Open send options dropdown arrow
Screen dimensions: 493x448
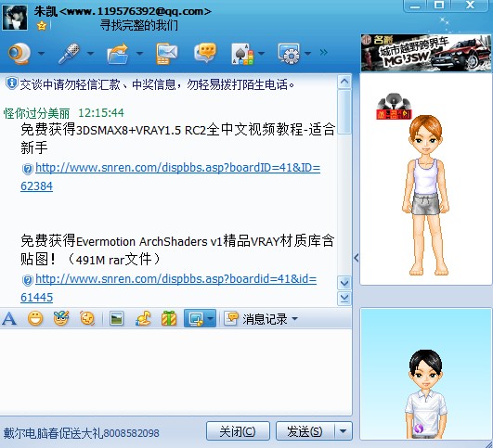343,431
